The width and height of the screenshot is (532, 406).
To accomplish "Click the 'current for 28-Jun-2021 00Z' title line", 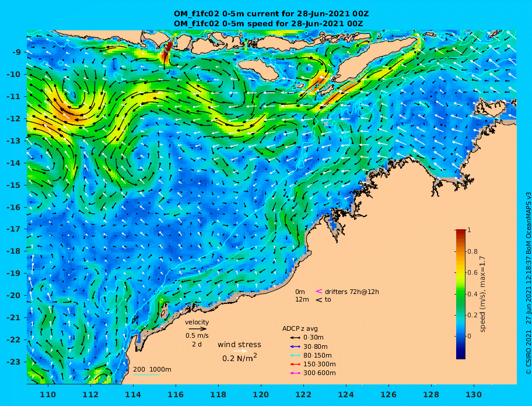I will tap(271, 14).
